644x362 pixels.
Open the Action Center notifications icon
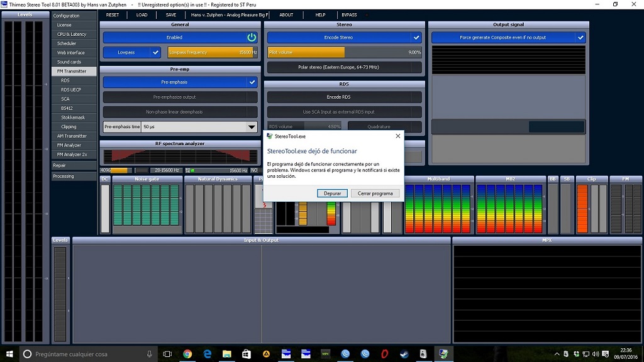pyautogui.click(x=606, y=354)
